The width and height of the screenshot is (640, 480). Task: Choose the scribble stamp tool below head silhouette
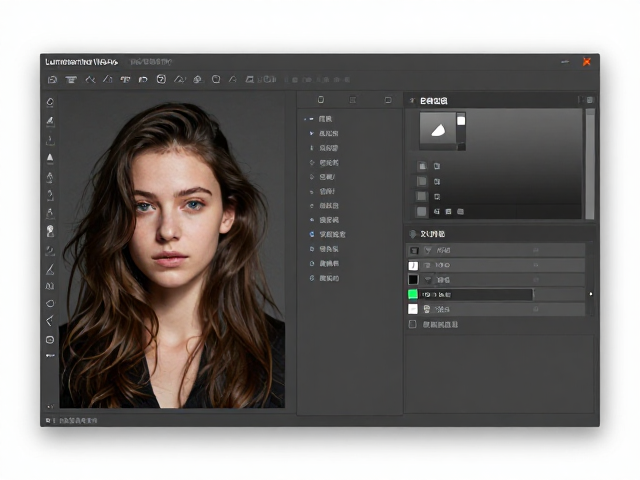coord(50,251)
